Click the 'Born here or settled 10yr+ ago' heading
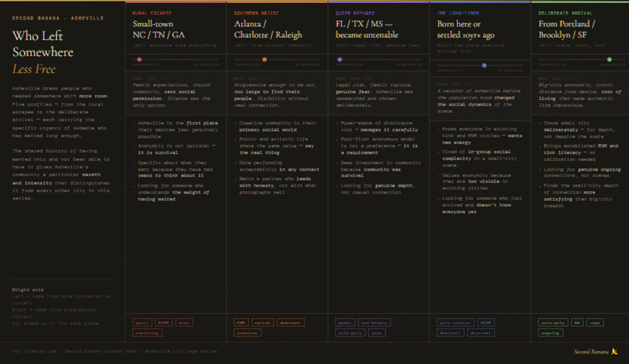 [465, 29]
